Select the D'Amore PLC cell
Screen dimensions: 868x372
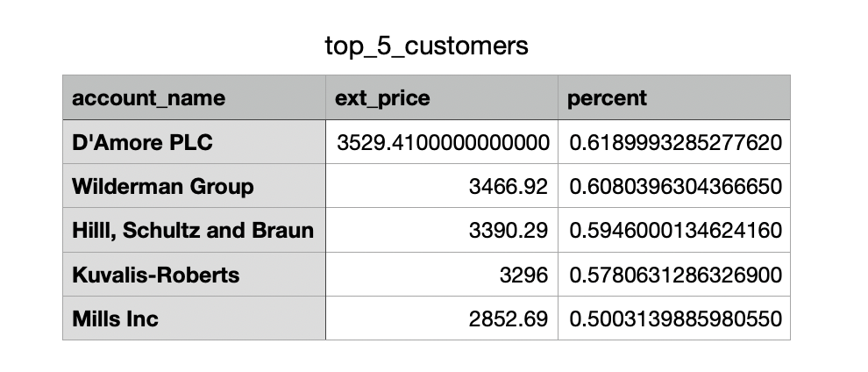[x=195, y=142]
